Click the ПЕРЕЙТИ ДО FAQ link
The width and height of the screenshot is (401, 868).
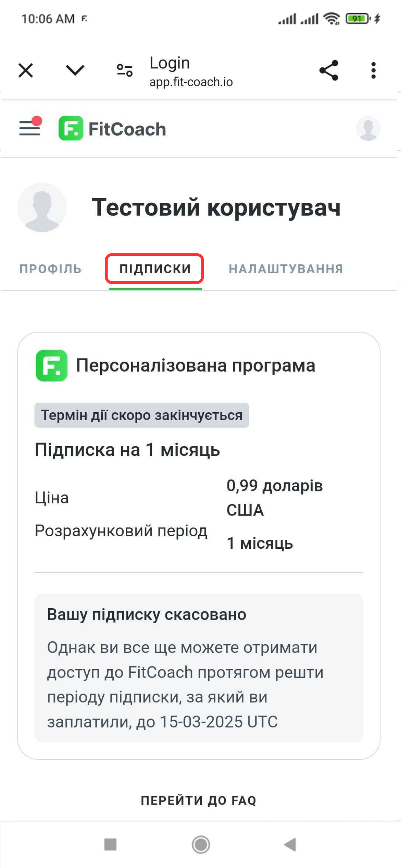(199, 801)
